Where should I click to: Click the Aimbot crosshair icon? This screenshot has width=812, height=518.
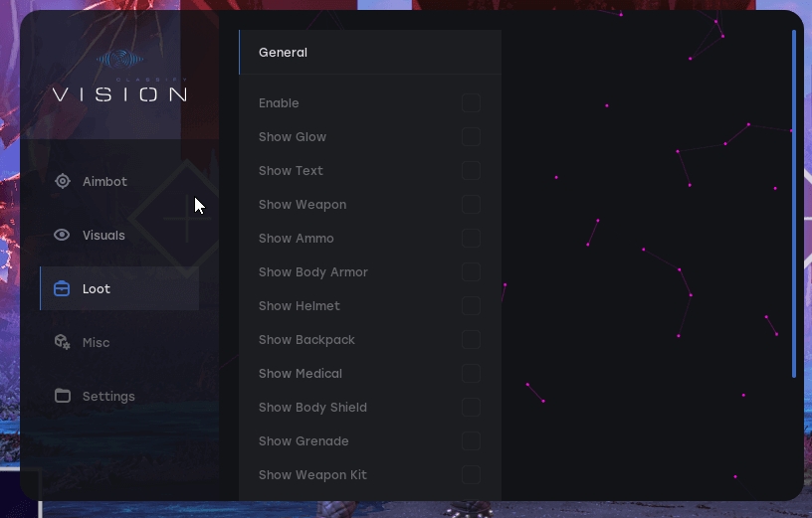pos(63,181)
